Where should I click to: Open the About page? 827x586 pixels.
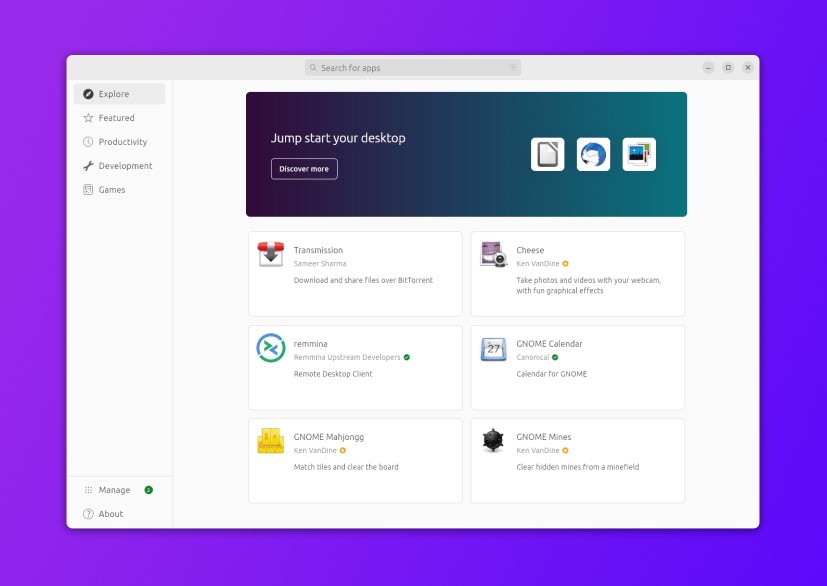click(119, 514)
